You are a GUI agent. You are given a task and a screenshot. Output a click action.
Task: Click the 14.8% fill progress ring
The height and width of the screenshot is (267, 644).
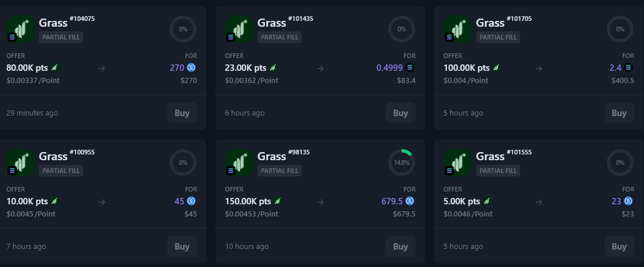[x=402, y=163]
